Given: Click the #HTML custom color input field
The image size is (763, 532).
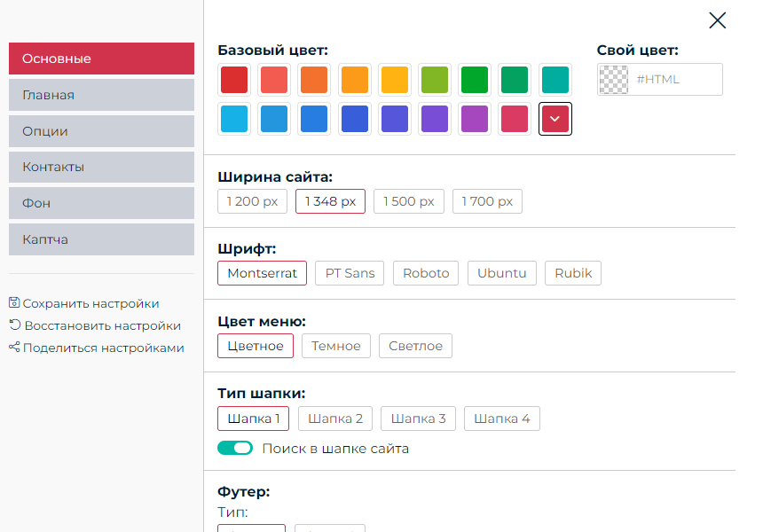Looking at the screenshot, I should [675, 79].
